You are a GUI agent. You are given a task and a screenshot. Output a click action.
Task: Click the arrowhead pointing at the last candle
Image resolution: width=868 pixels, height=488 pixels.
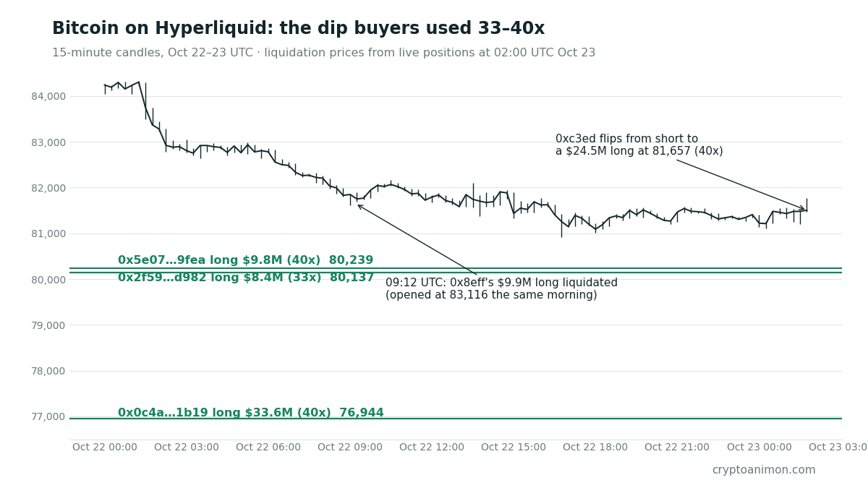[x=801, y=208]
